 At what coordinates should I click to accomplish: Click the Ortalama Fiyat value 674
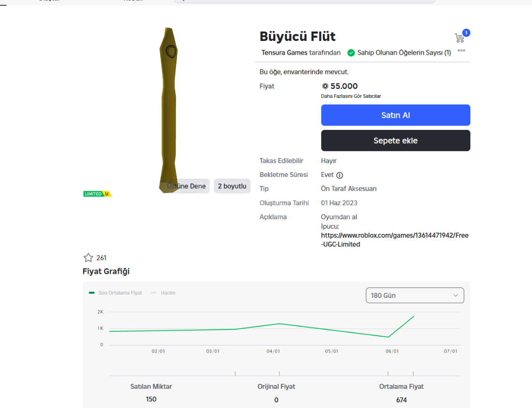tap(402, 400)
